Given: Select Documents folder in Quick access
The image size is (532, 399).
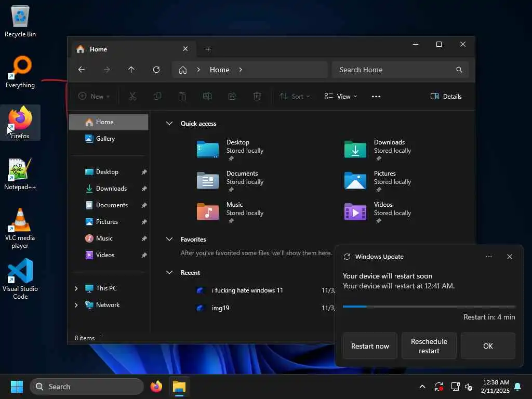Looking at the screenshot, I should coord(231,180).
